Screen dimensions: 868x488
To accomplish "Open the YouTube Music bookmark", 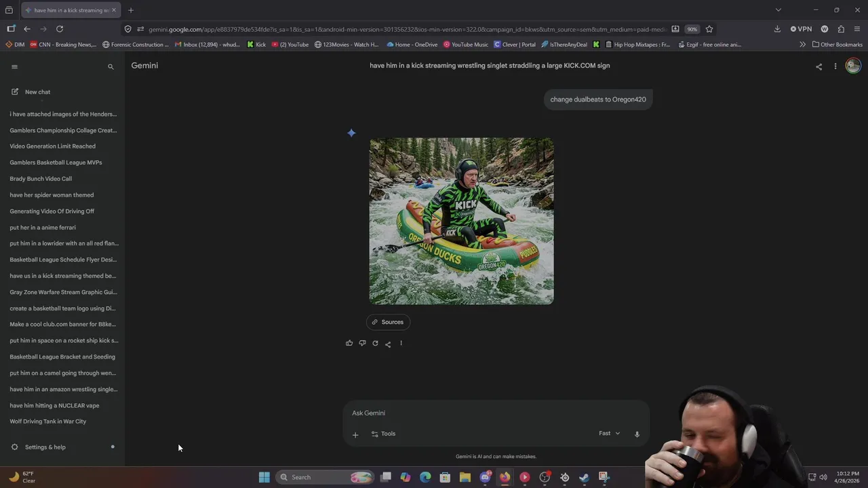I will (x=466, y=45).
